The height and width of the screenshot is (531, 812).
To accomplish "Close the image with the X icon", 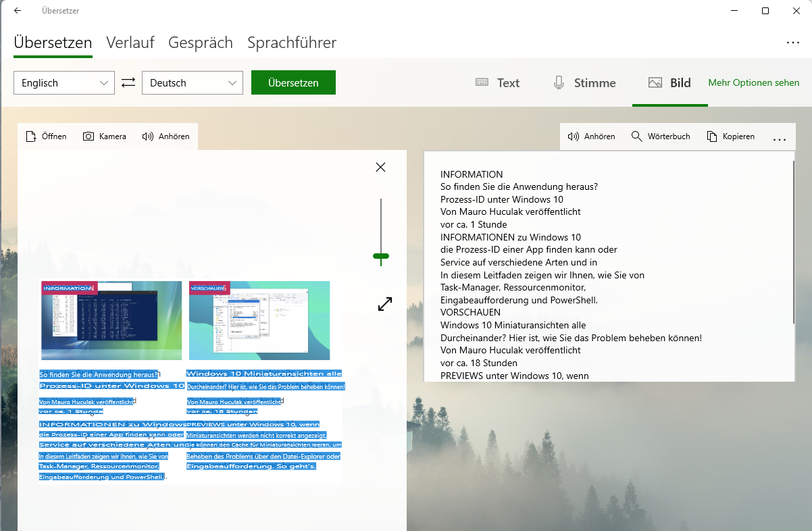I will point(380,167).
